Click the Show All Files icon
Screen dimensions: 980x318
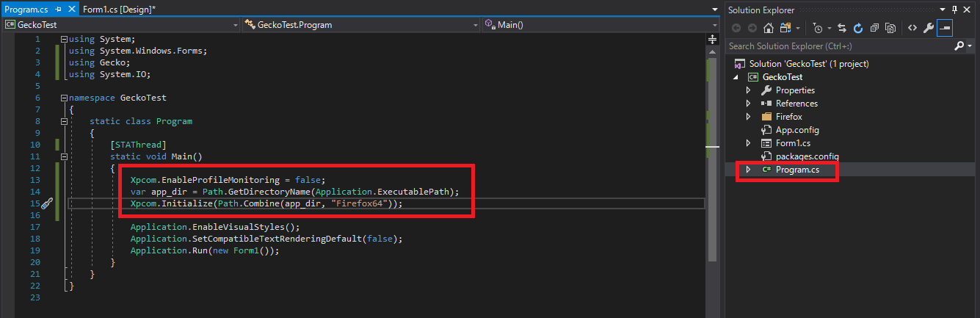[x=890, y=28]
